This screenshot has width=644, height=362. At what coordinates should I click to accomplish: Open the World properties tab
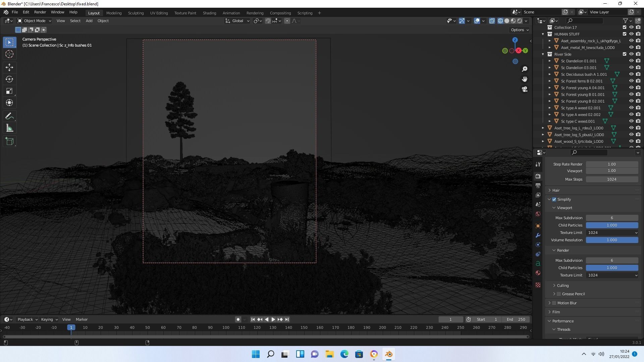538,214
